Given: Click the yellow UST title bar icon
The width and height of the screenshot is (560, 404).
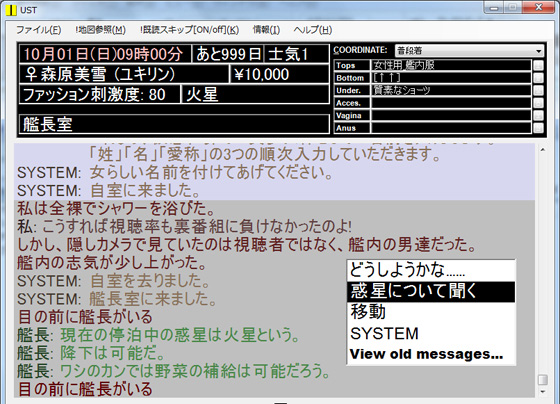Looking at the screenshot, I should tap(11, 10).
